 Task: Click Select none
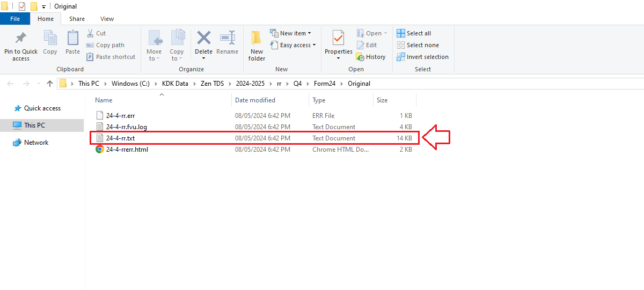tap(418, 45)
